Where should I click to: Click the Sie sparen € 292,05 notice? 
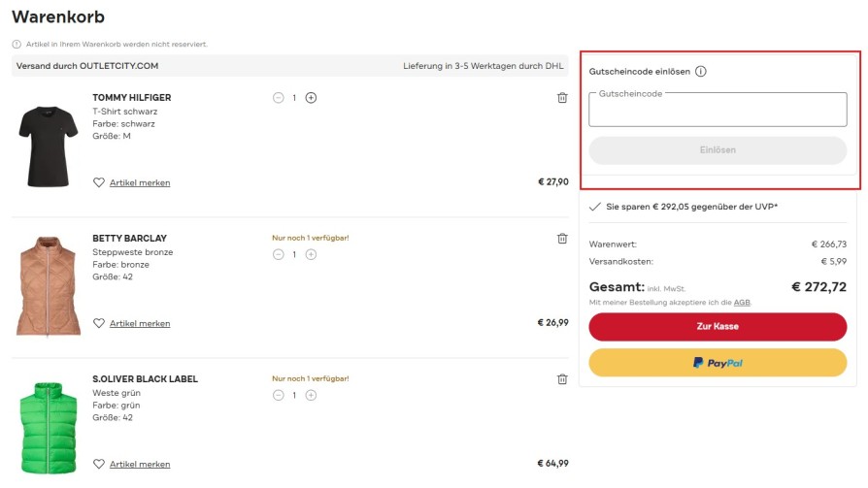pyautogui.click(x=691, y=207)
